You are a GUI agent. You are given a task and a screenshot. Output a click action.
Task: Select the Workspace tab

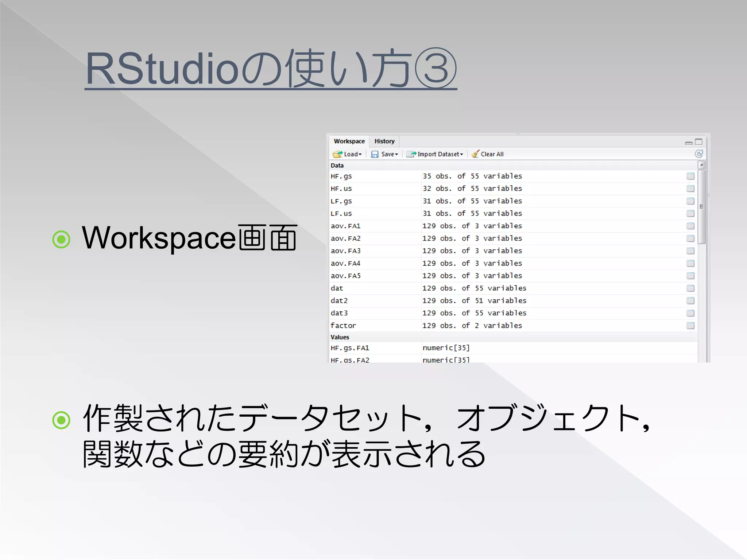tap(349, 141)
